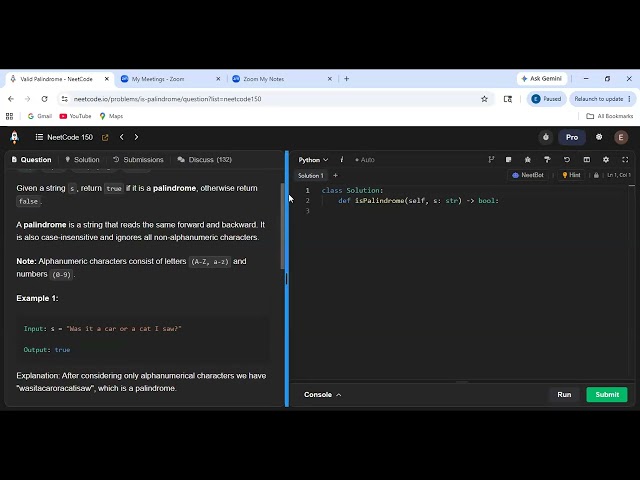Open the NeetCode 150 problem list
Screen dimensions: 640x480
tap(64, 137)
